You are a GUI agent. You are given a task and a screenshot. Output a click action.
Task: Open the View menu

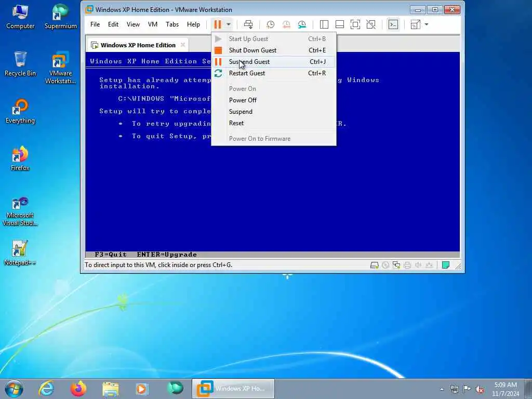click(x=133, y=24)
